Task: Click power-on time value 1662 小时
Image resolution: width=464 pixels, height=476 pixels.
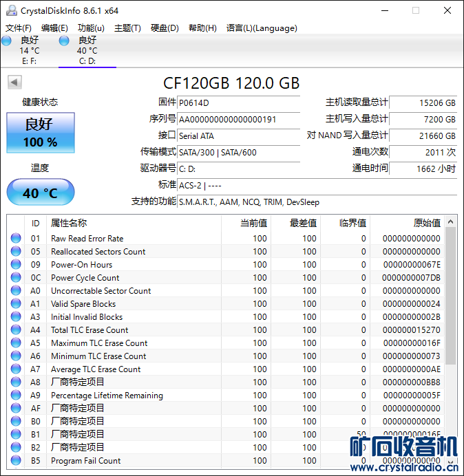Action: click(x=423, y=169)
